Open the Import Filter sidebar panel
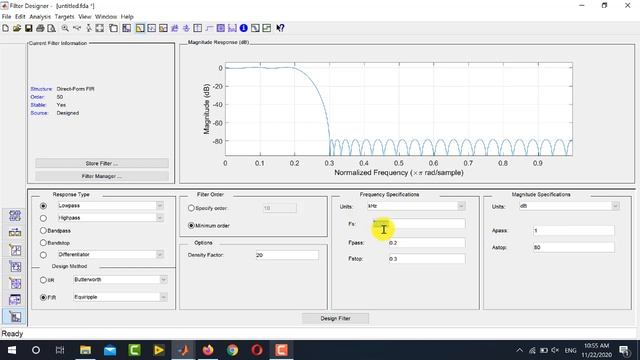 point(15,300)
